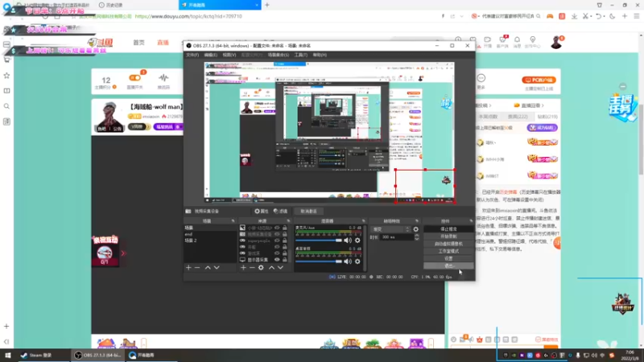
Task: Click 工作室模式 studio mode button
Action: pyautogui.click(x=448, y=251)
